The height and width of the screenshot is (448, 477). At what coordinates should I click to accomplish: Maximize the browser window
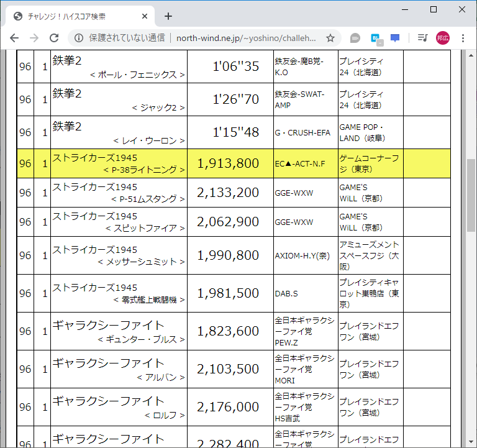[x=434, y=9]
